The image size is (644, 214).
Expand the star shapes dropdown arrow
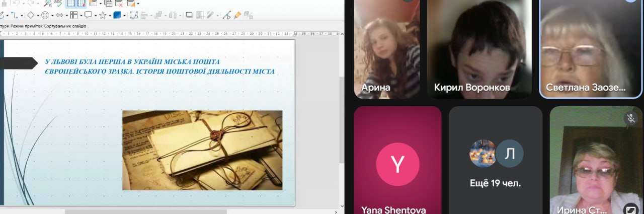(109, 16)
